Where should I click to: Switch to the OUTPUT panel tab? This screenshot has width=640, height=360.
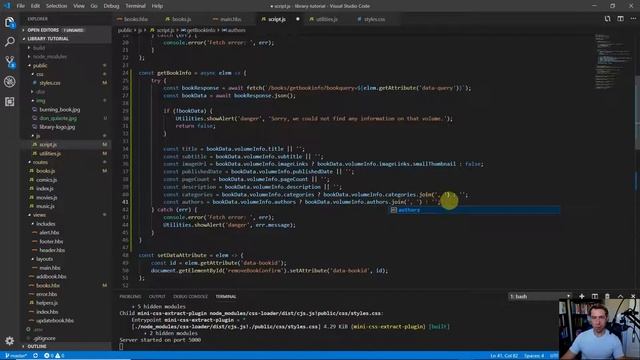point(157,297)
